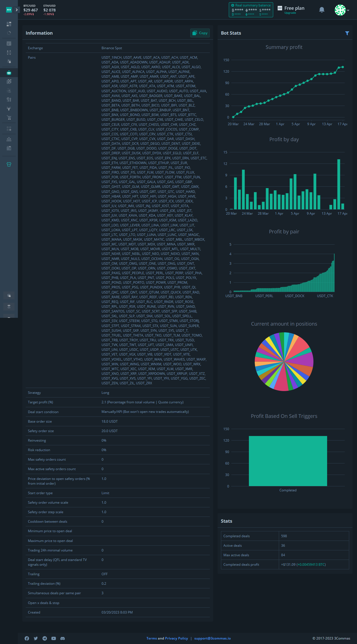Open the wallet sidebar icon
The image size is (357, 644).
coord(9,148)
